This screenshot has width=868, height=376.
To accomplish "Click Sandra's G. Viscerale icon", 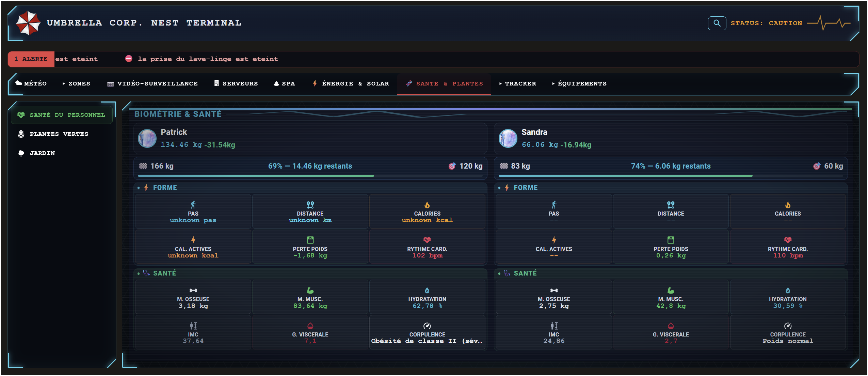I will pos(671,326).
